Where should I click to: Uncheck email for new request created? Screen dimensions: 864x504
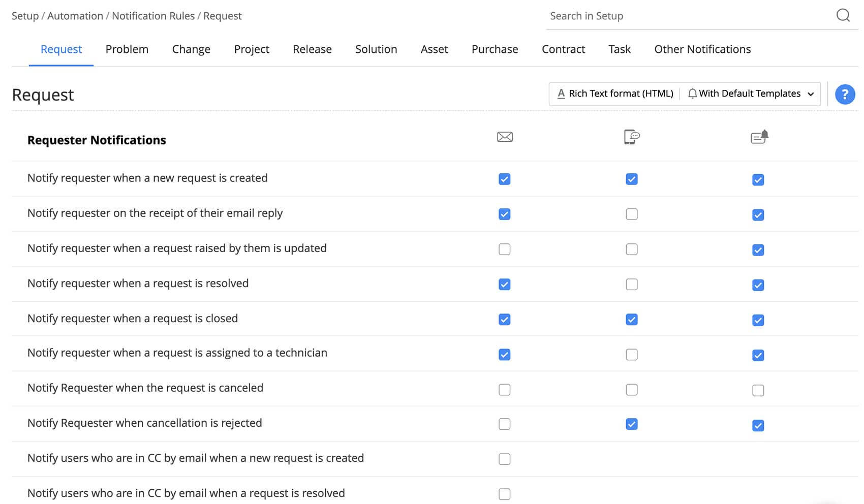point(505,179)
